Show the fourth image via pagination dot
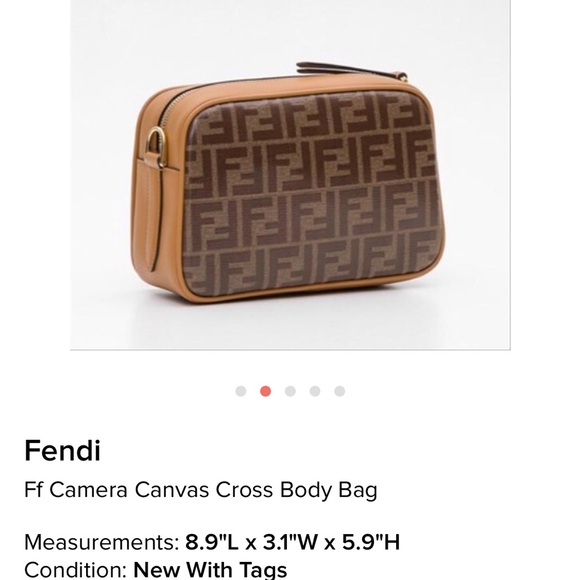This screenshot has height=580, width=580. (315, 391)
